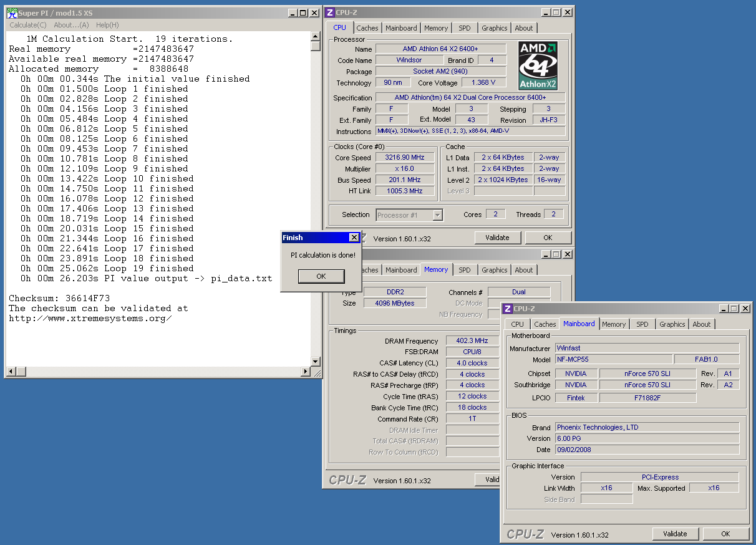Click the Command Rate value 1T

tap(472, 418)
